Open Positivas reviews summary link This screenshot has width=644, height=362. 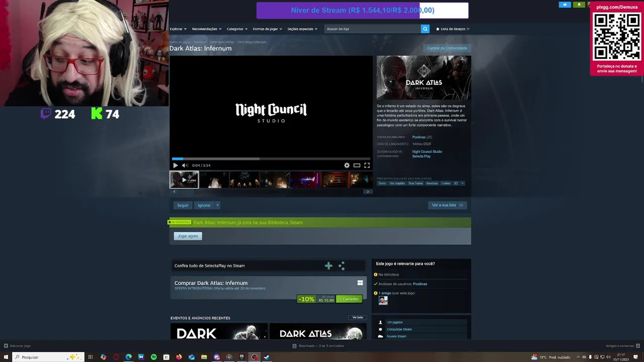(419, 137)
